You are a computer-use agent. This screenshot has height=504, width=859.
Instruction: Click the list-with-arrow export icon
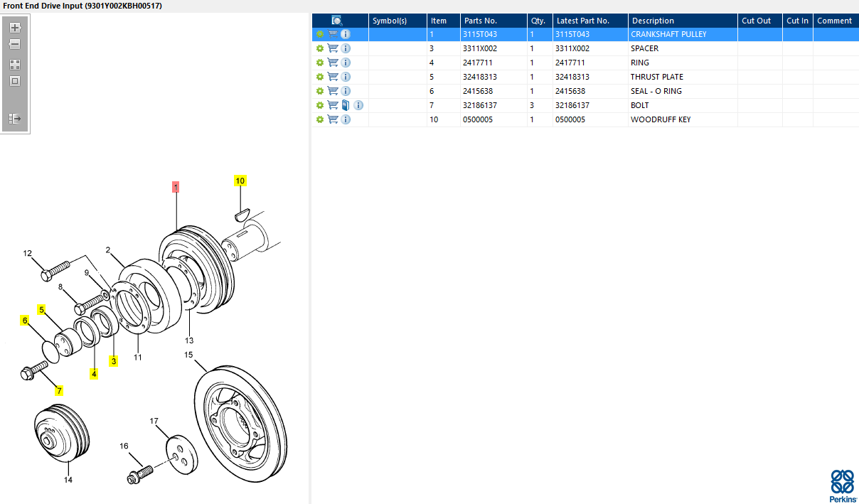click(x=15, y=119)
